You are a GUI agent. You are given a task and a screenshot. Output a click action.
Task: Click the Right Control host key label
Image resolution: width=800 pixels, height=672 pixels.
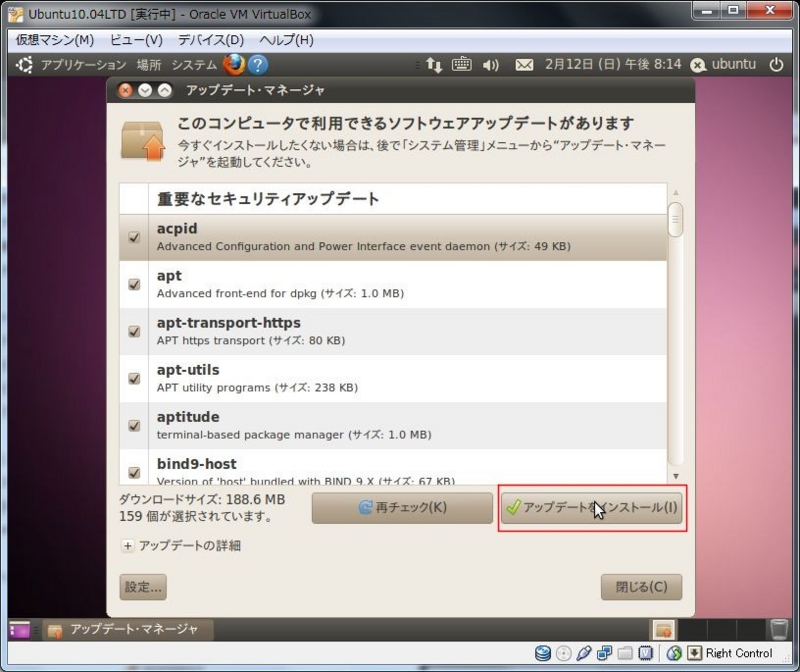tap(739, 653)
